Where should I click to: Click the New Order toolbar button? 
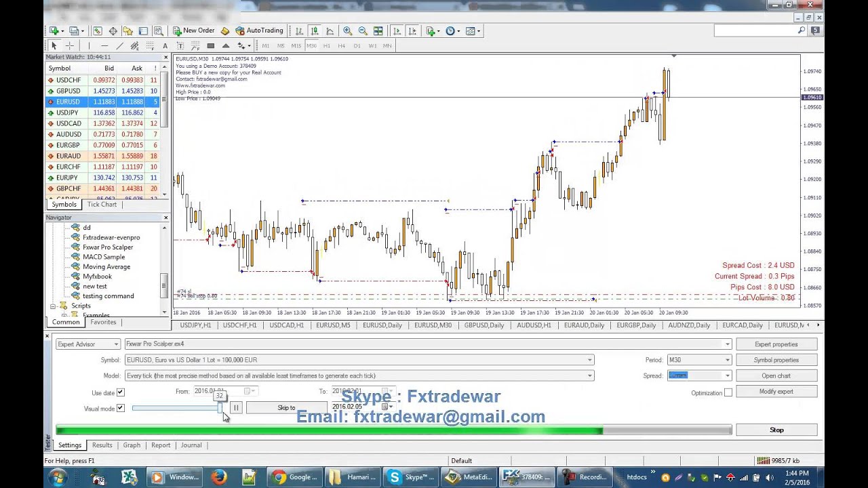(x=193, y=30)
